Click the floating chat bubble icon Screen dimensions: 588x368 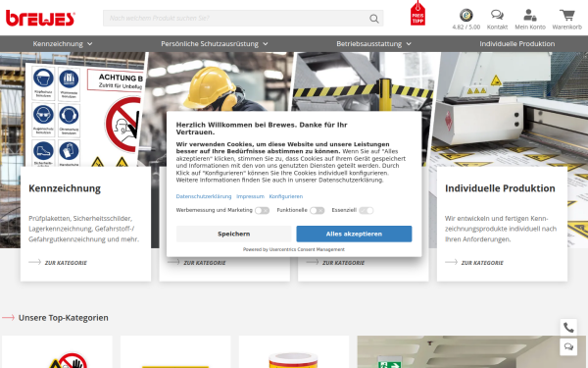click(x=568, y=346)
